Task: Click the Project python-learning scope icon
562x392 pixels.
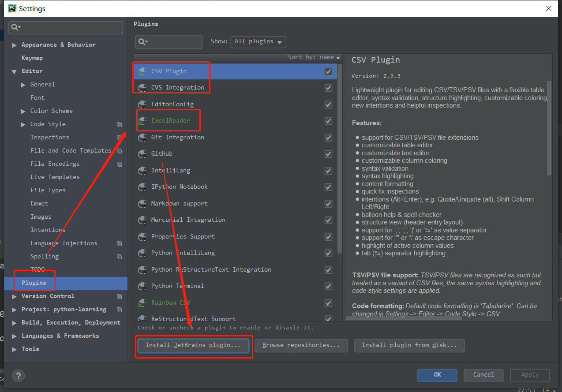Action: [x=119, y=310]
